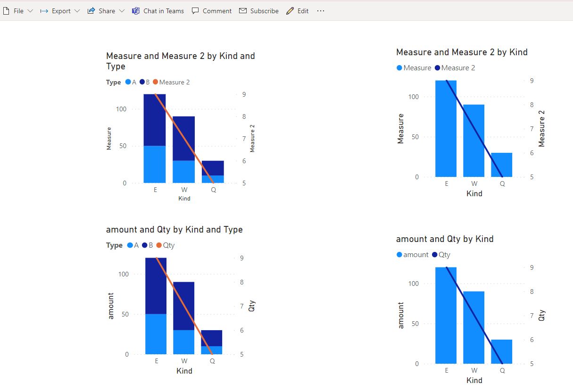The image size is (573, 392).
Task: Expand the Export dropdown chevron
Action: point(77,11)
